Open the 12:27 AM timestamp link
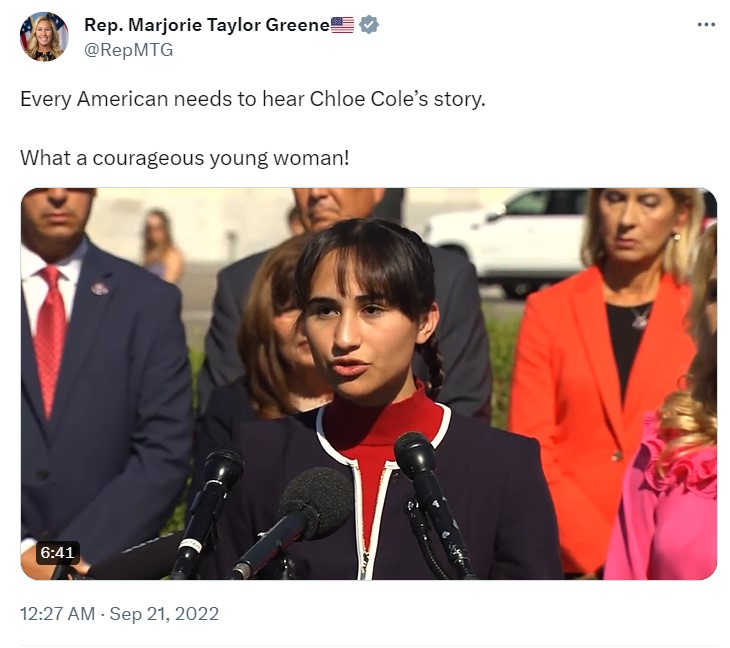This screenshot has width=730, height=648. [x=57, y=614]
